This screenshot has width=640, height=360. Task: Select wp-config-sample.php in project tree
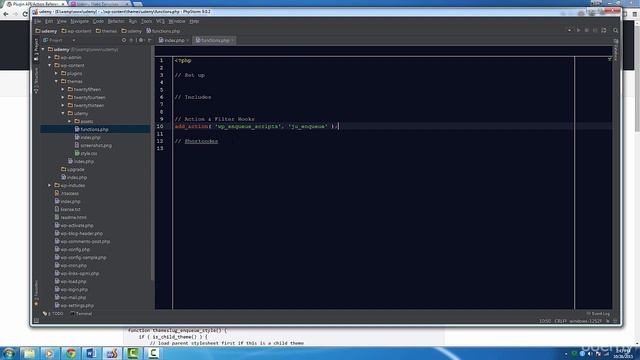(80, 258)
